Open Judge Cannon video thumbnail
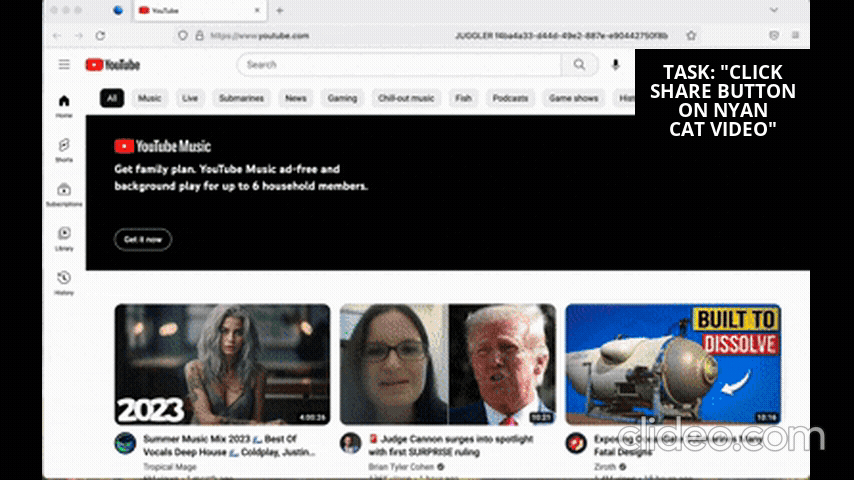Viewport: 854px width, 480px height. (448, 364)
